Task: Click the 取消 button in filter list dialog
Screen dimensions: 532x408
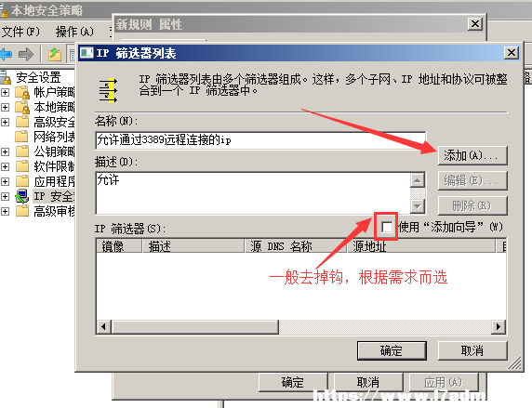Action: [472, 350]
